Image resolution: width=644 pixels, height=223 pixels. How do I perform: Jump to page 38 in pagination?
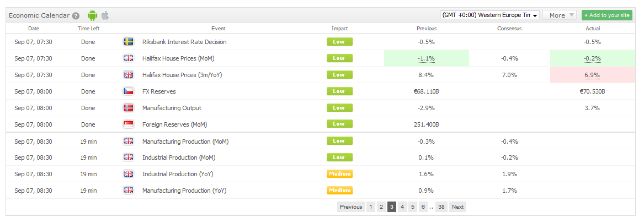pos(441,207)
